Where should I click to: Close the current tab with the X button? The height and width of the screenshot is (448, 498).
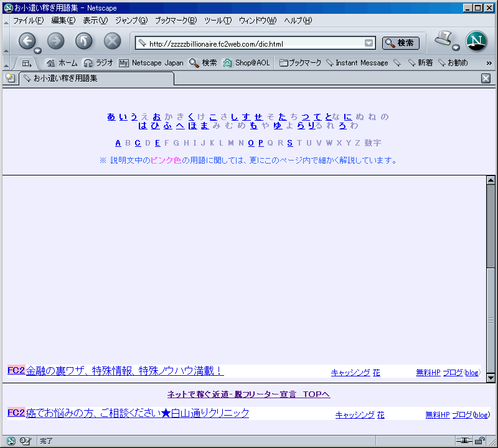[x=486, y=78]
